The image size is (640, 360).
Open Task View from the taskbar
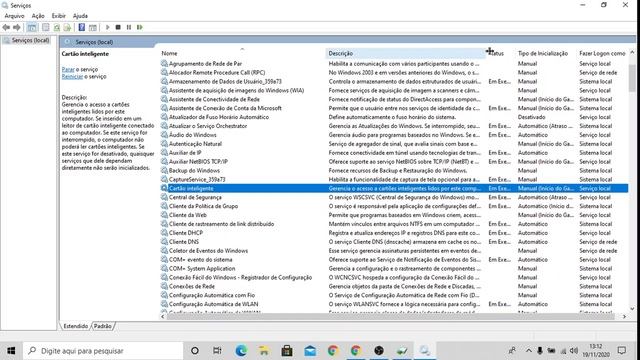point(217,351)
